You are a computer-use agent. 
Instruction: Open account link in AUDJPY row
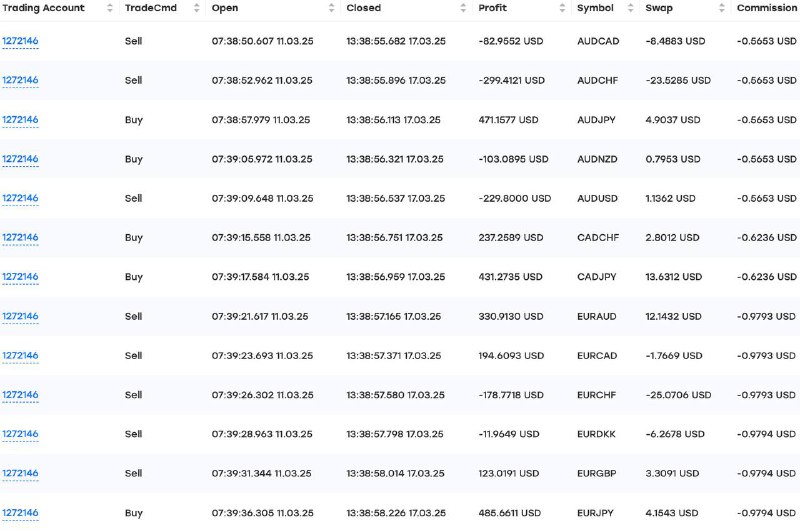pyautogui.click(x=20, y=120)
